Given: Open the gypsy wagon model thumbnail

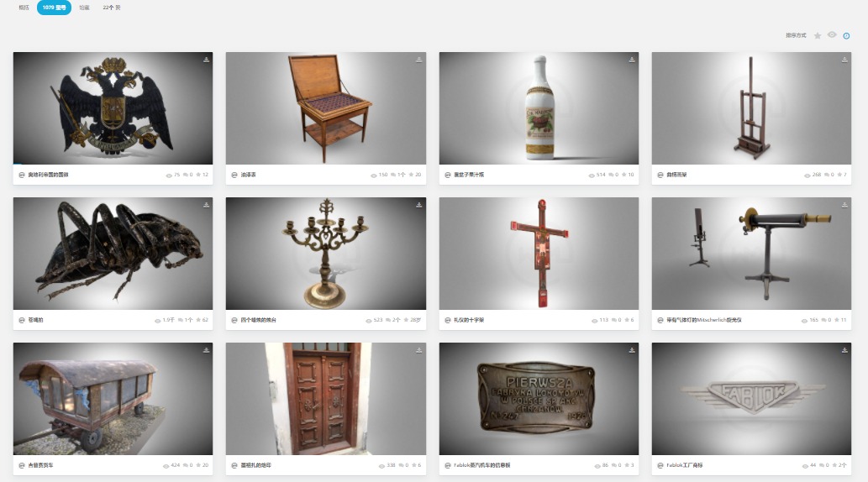Looking at the screenshot, I should (x=113, y=398).
